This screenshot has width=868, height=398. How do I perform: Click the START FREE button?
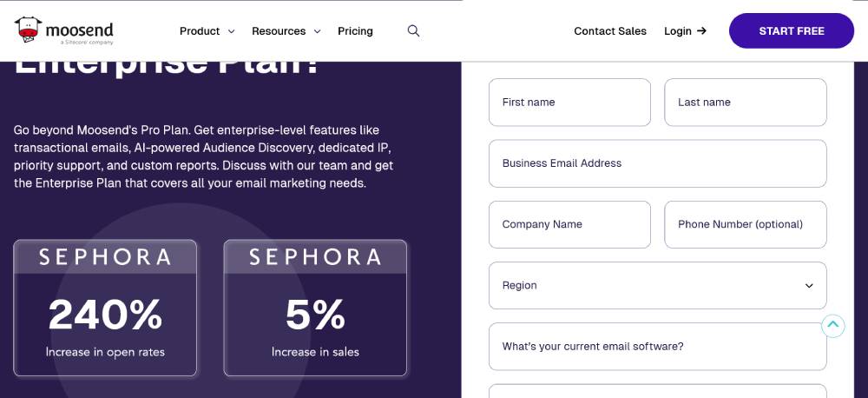pos(791,31)
